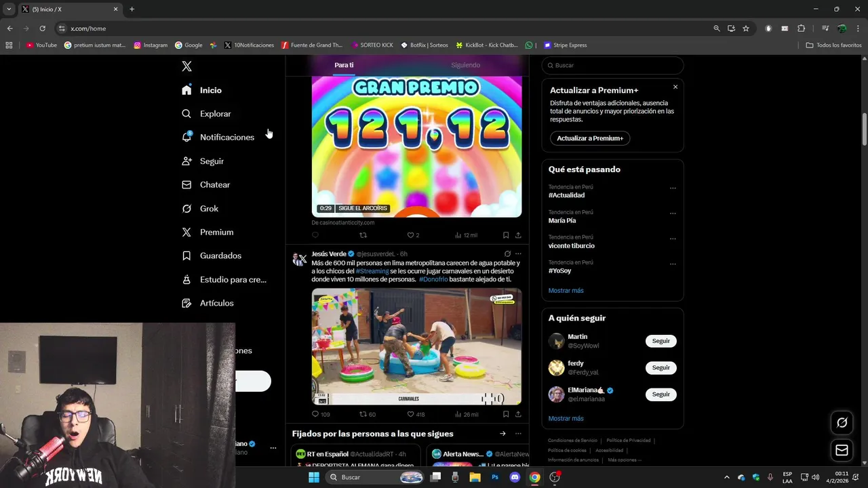Go to Inicio in sidebar
The image size is (868, 488).
(202, 90)
